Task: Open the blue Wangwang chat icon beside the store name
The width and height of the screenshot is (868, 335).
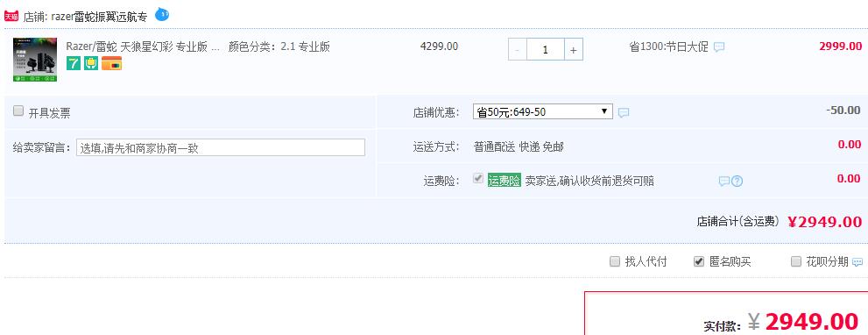Action: tap(162, 14)
